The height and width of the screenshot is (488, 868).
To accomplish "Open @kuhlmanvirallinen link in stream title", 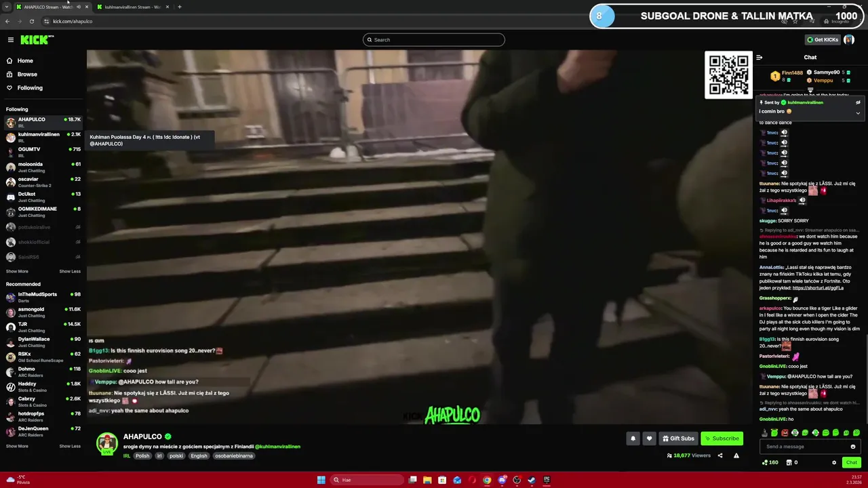I will pyautogui.click(x=277, y=447).
